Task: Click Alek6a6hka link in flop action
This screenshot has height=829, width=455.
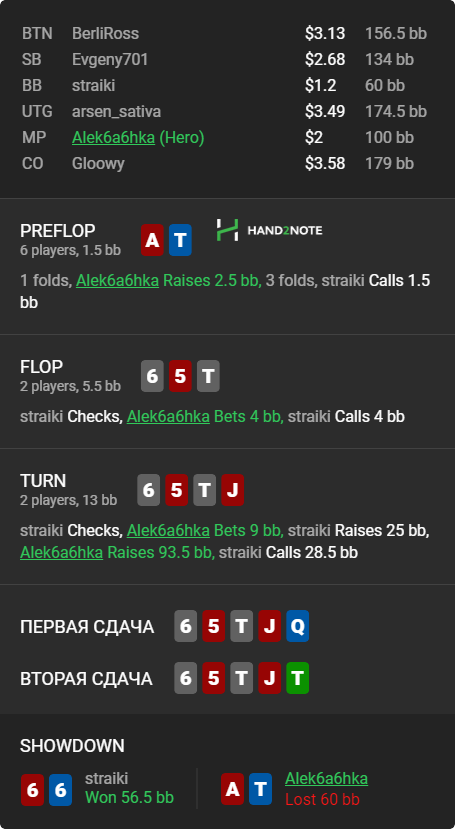Action: pos(168,417)
